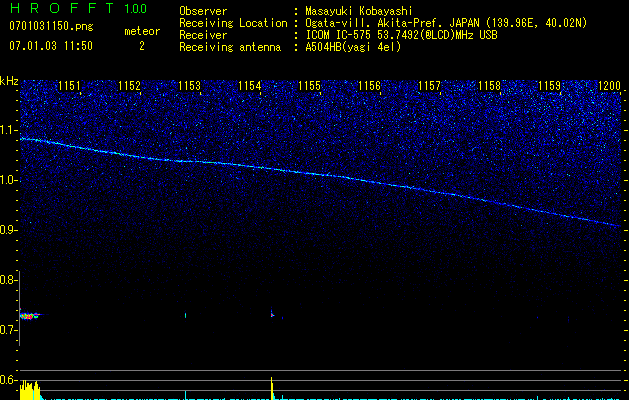Click observer name Masayuki Kobayashi
This screenshot has width=629, height=400.
click(358, 11)
